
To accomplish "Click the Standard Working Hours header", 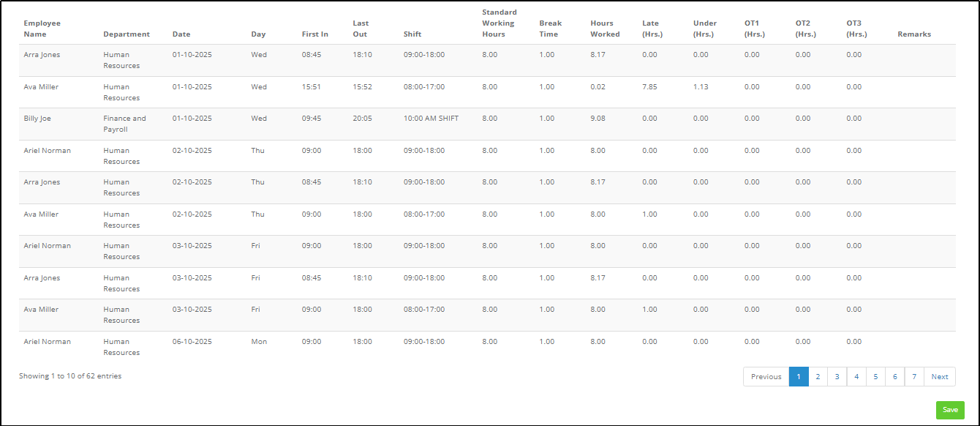I will click(500, 23).
